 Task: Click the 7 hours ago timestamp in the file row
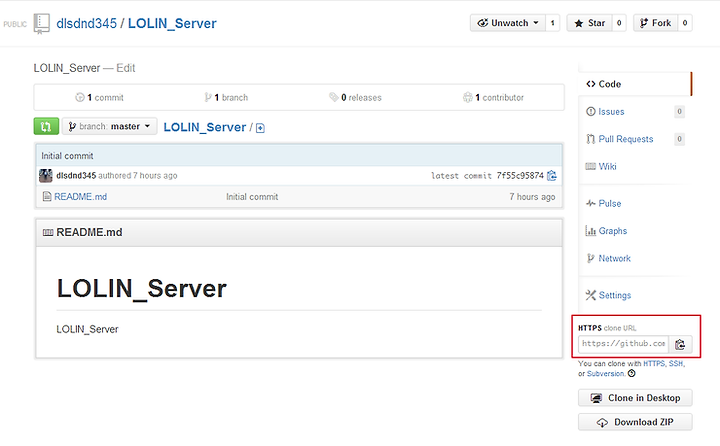click(532, 197)
